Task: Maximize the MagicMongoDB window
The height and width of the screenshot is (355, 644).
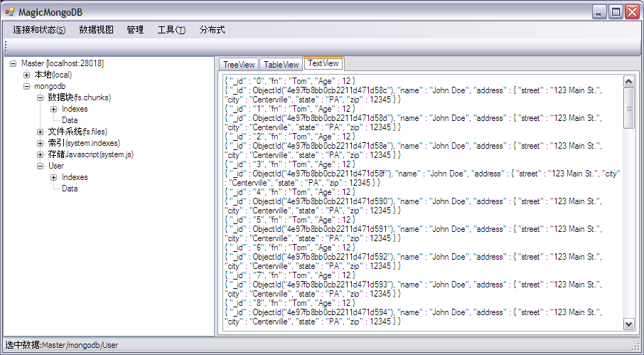Action: coord(616,12)
